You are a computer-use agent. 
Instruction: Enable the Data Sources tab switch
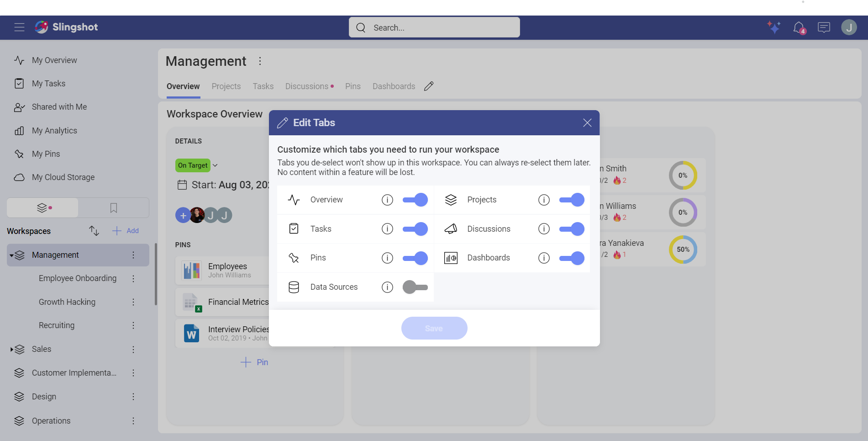pos(415,287)
